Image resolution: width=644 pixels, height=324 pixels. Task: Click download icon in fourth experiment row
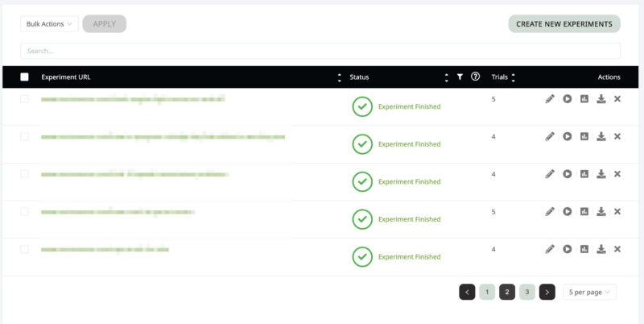tap(601, 211)
